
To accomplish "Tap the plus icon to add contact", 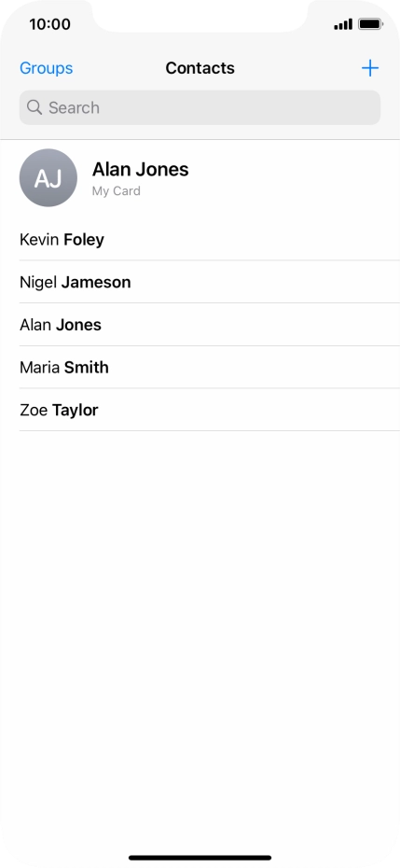I will point(370,68).
